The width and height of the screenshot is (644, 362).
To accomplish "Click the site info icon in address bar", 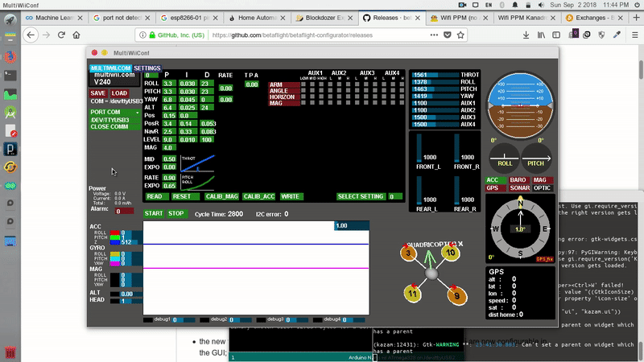I will pos(142,35).
